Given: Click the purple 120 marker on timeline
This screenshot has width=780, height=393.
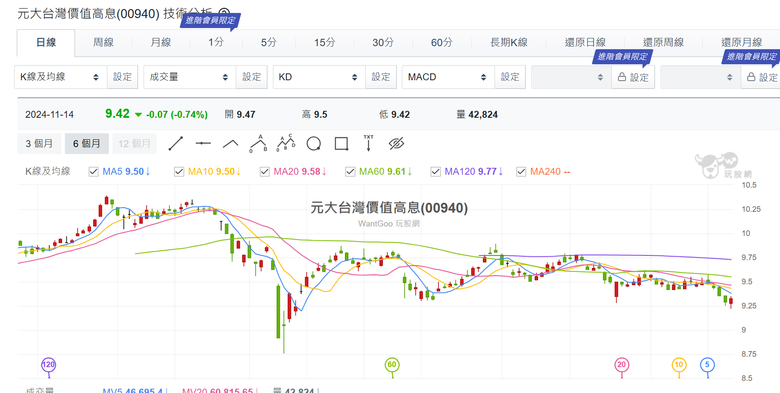Looking at the screenshot, I should coord(48,365).
